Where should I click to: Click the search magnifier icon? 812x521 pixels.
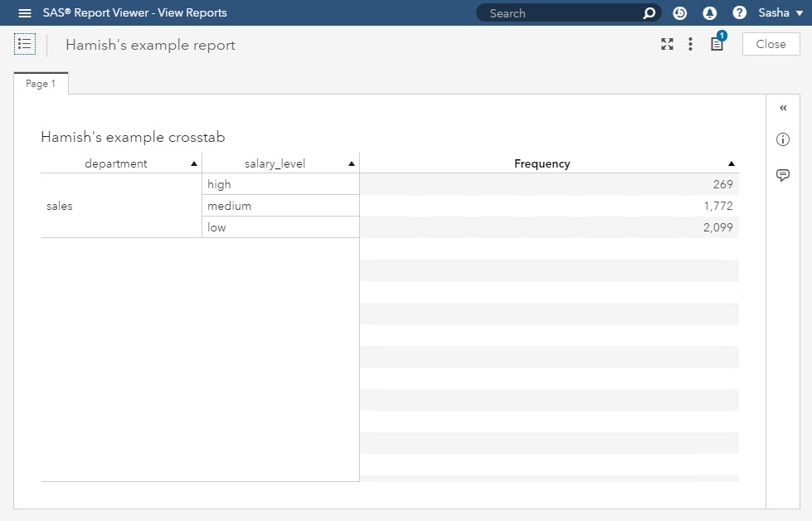pyautogui.click(x=649, y=13)
